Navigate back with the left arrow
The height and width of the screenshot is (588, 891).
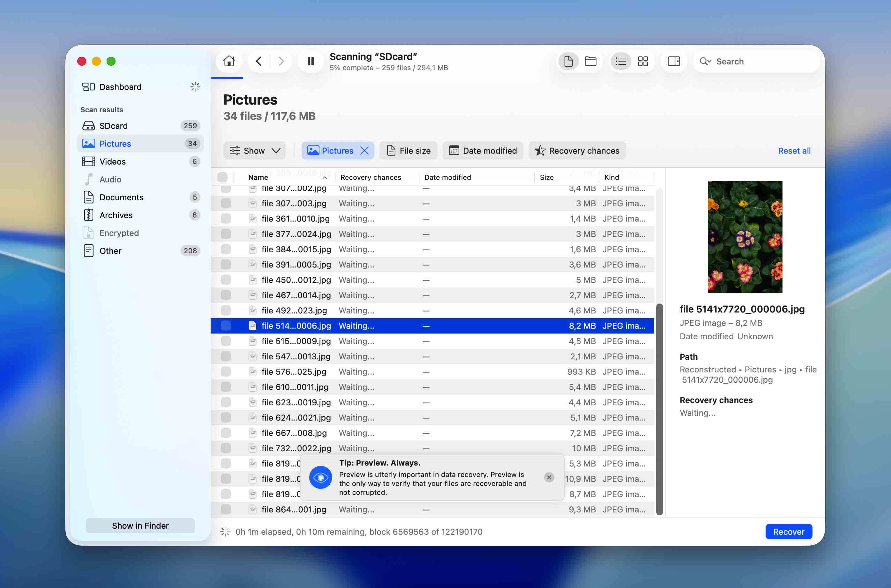pyautogui.click(x=258, y=61)
